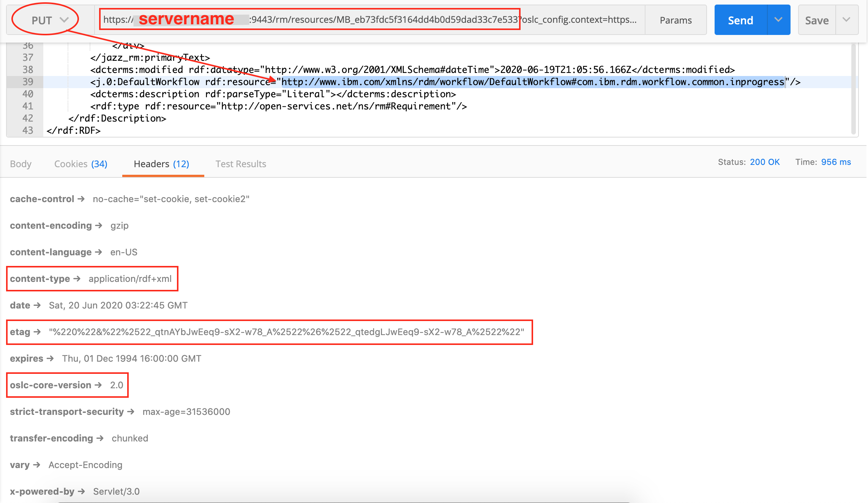Select the 2.0 version value
This screenshot has height=503, width=868.
coord(117,385)
